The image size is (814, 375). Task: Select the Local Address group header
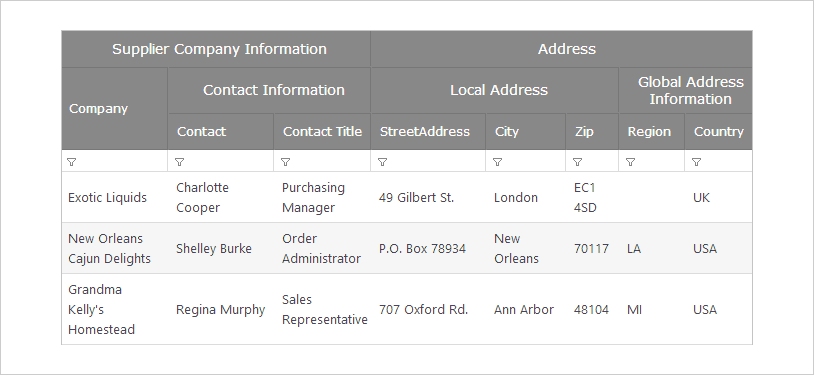tap(495, 90)
